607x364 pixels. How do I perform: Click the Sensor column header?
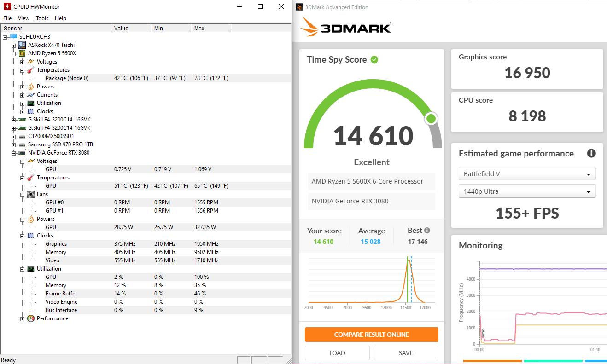56,28
